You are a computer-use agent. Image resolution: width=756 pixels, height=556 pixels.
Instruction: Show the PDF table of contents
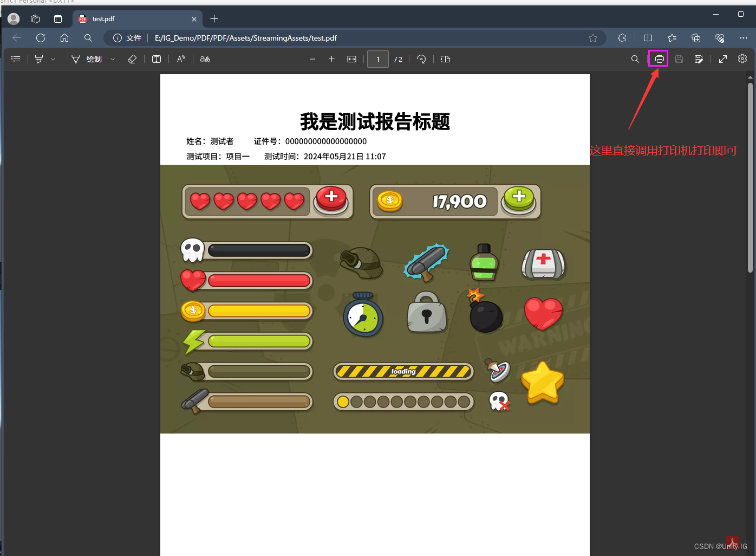(16, 59)
